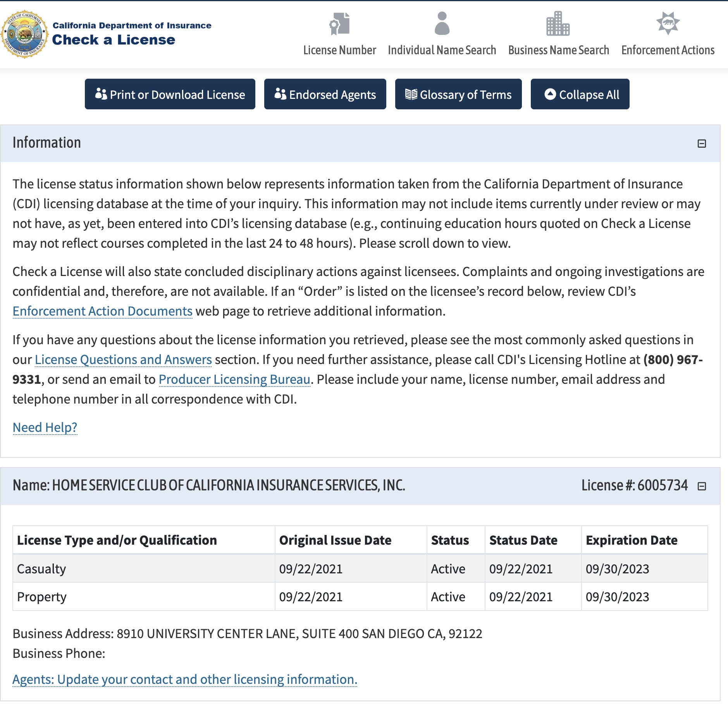This screenshot has height=704, width=728.
Task: Click the Information section heading
Action: coord(47,143)
